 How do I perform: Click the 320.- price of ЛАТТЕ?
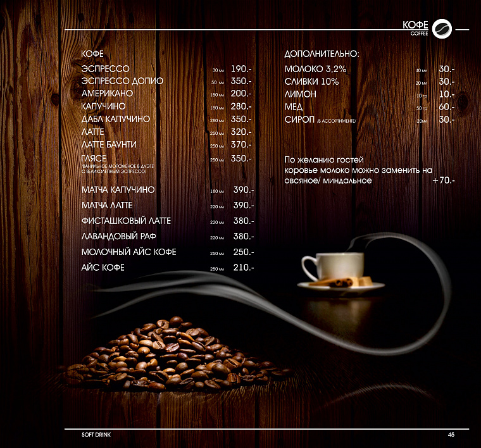241,132
